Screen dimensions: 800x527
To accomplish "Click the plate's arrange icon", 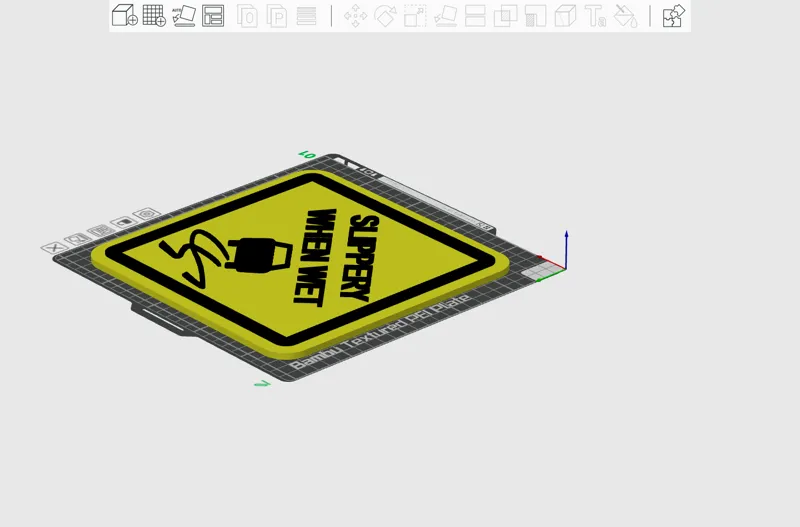I will (x=101, y=231).
